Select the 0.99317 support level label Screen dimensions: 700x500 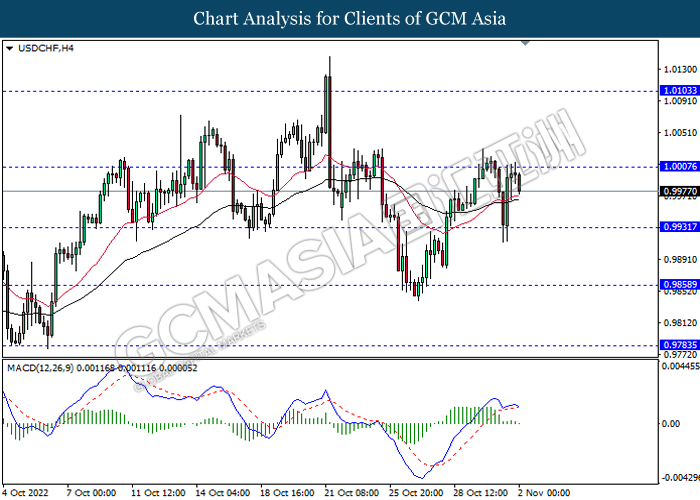[x=680, y=227]
